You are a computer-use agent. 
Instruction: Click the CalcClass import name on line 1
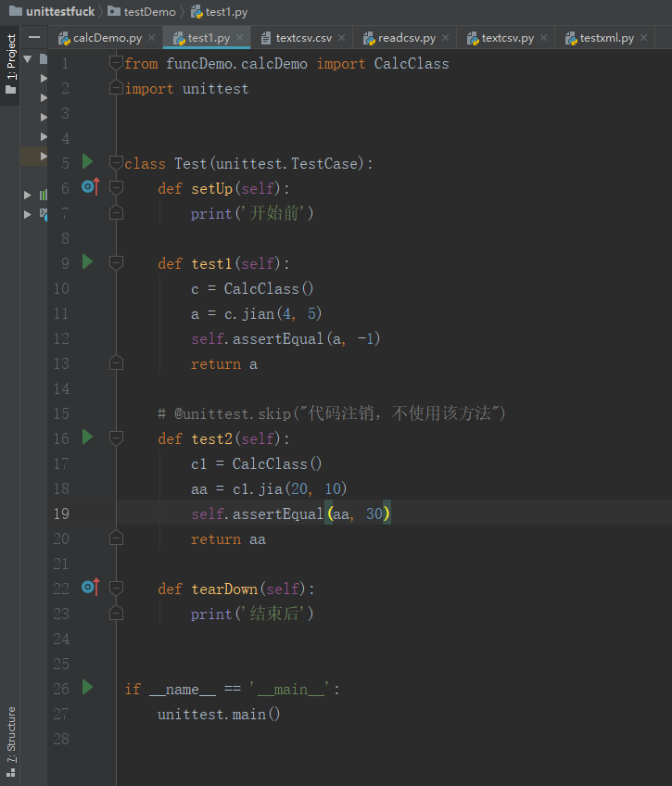(x=412, y=64)
